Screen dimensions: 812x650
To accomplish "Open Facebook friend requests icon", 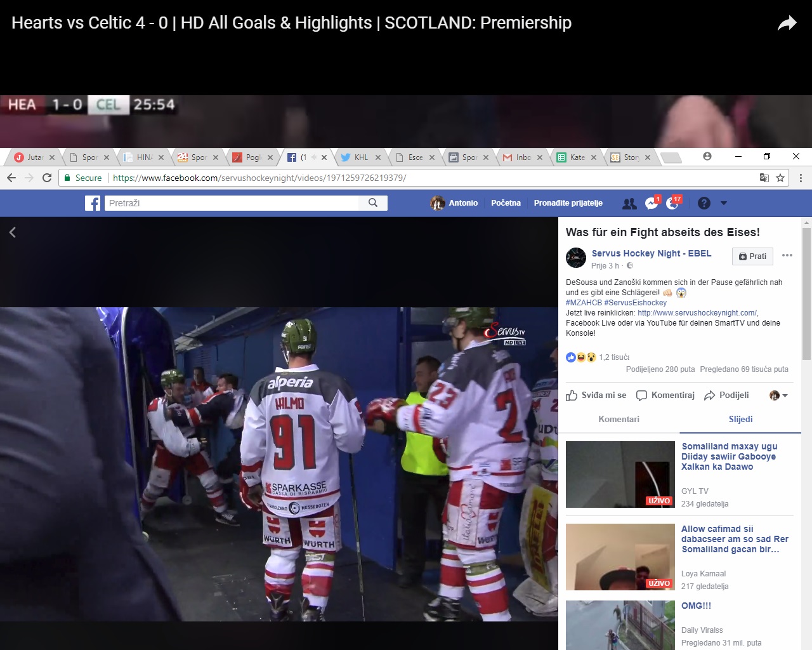I will 629,203.
